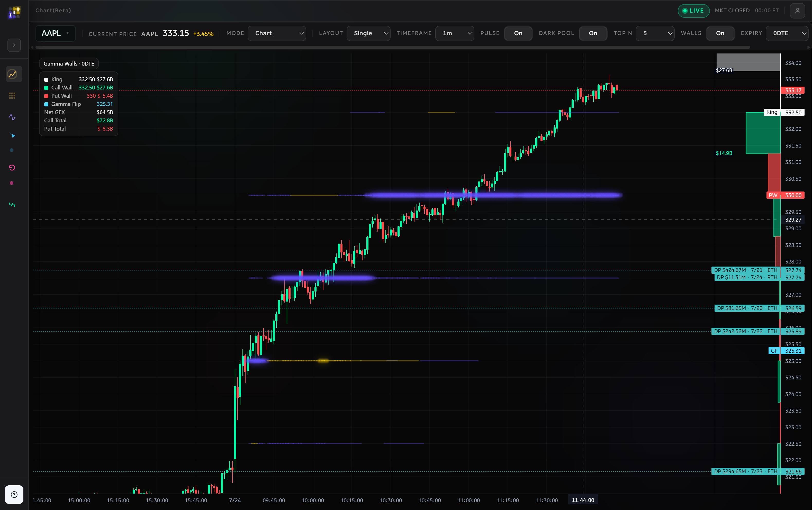Open the active chart view sidebar icon
Screen dimensions: 812x510
[x=14, y=74]
